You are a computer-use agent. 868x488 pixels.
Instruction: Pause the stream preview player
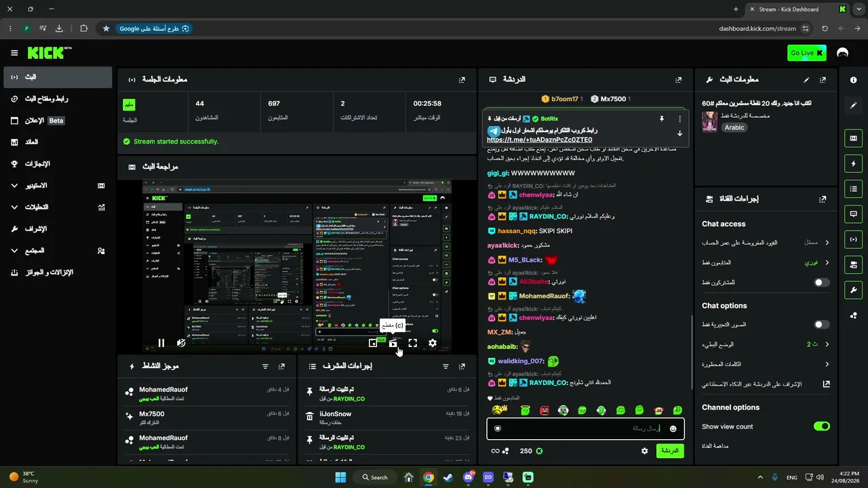pyautogui.click(x=161, y=343)
